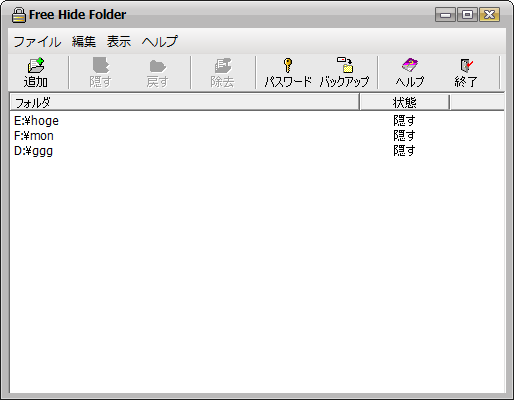Sort by the 状態 column header
514x400 pixels.
tap(405, 102)
